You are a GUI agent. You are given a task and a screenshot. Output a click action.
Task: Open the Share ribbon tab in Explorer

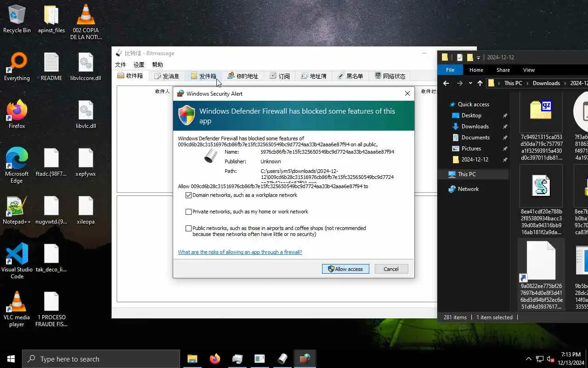coord(503,70)
